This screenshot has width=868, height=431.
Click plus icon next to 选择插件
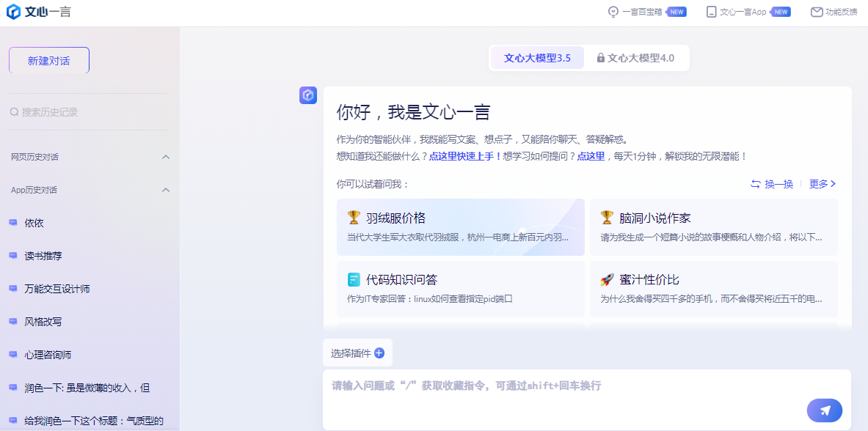(x=379, y=353)
